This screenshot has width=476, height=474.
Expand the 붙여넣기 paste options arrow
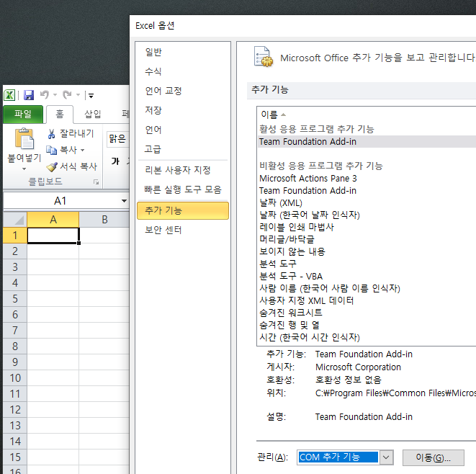[x=24, y=169]
